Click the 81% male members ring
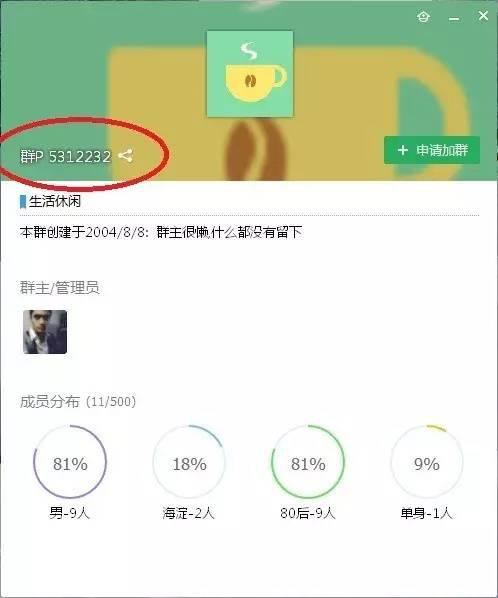Screen dimensions: 498x598 pos(70,462)
